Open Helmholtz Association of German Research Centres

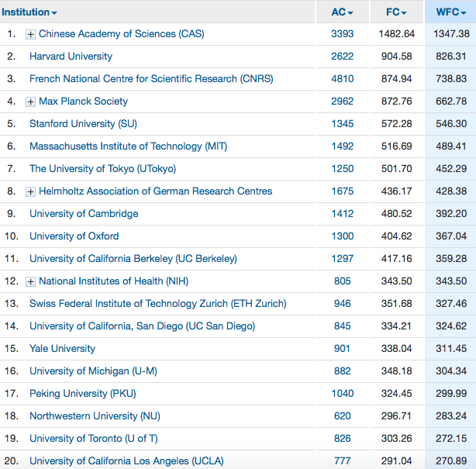(155, 191)
